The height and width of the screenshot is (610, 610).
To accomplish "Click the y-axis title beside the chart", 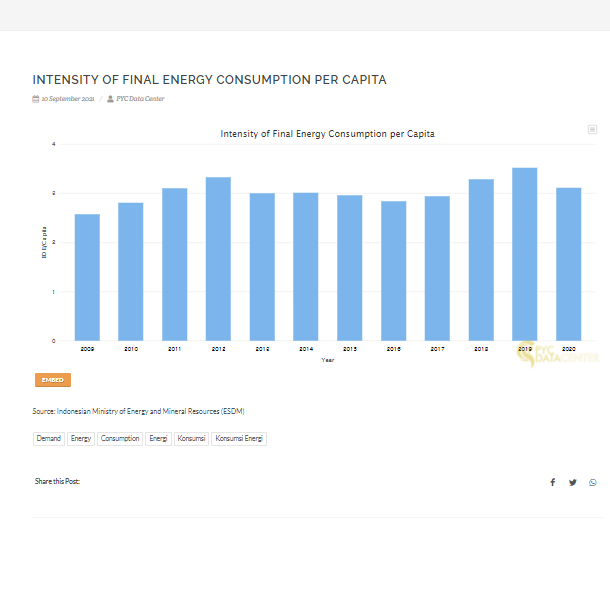I will pyautogui.click(x=44, y=242).
